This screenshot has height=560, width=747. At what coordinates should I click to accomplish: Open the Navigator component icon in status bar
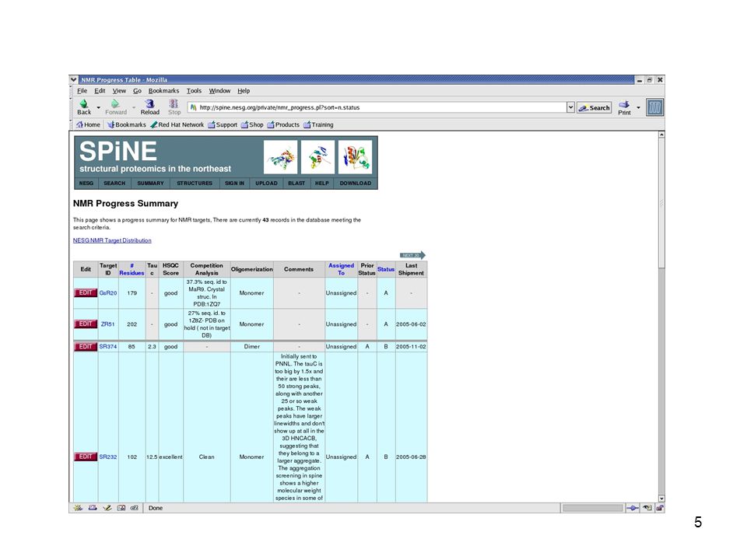click(78, 508)
